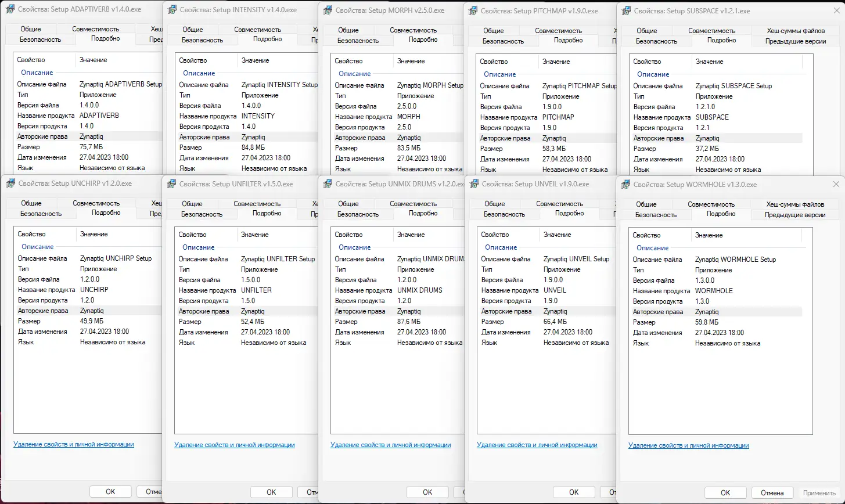Switch to Совместимость tab in MORPH window
The width and height of the screenshot is (845, 504).
pyautogui.click(x=413, y=30)
